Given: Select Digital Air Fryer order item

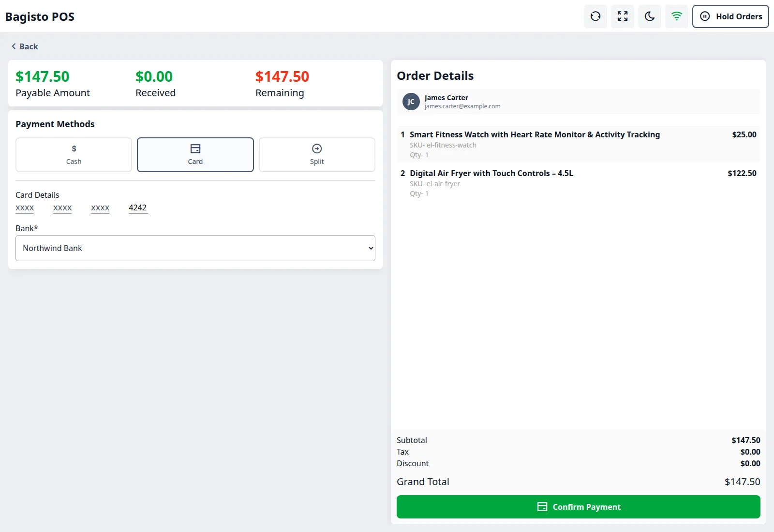Looking at the screenshot, I should (x=579, y=183).
